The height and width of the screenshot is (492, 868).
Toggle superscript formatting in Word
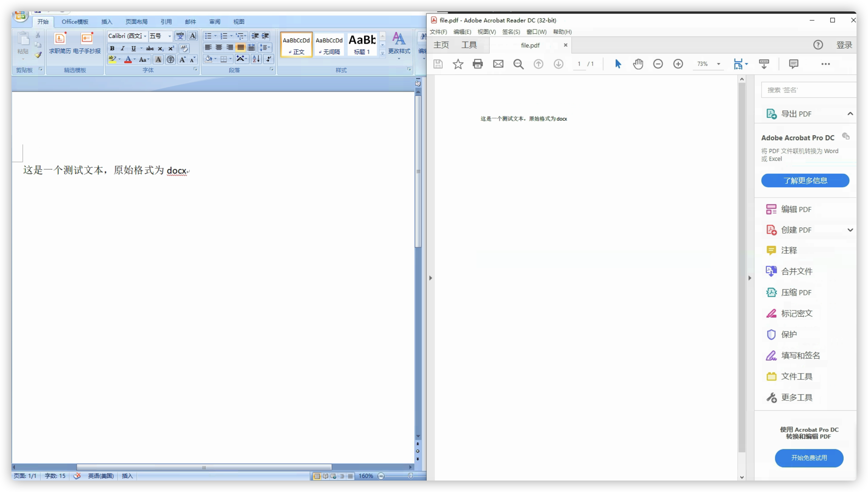171,48
